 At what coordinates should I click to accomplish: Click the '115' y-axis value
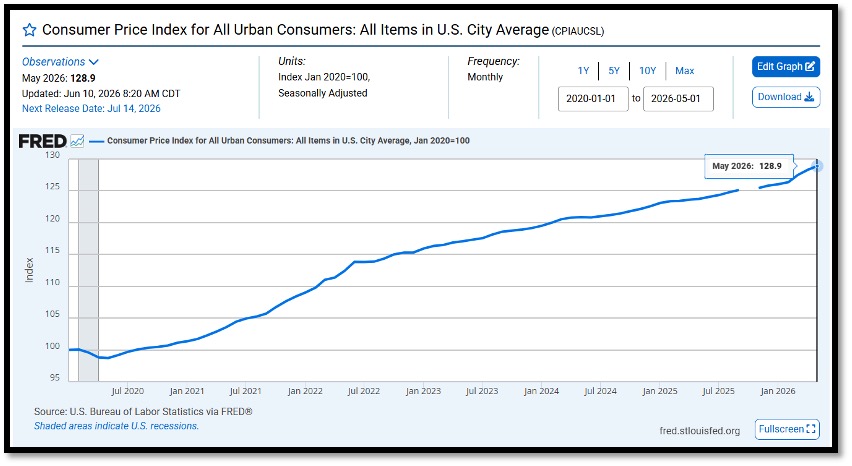click(x=53, y=251)
